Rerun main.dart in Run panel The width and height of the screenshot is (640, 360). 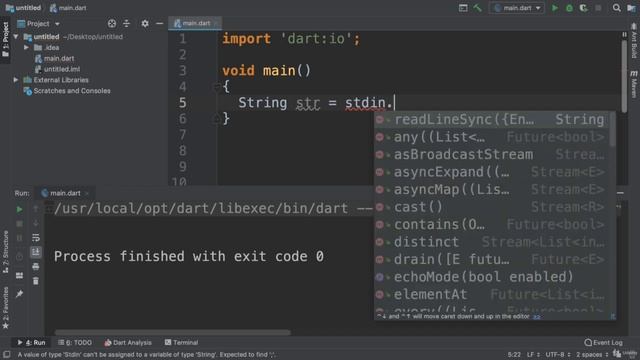[19, 209]
